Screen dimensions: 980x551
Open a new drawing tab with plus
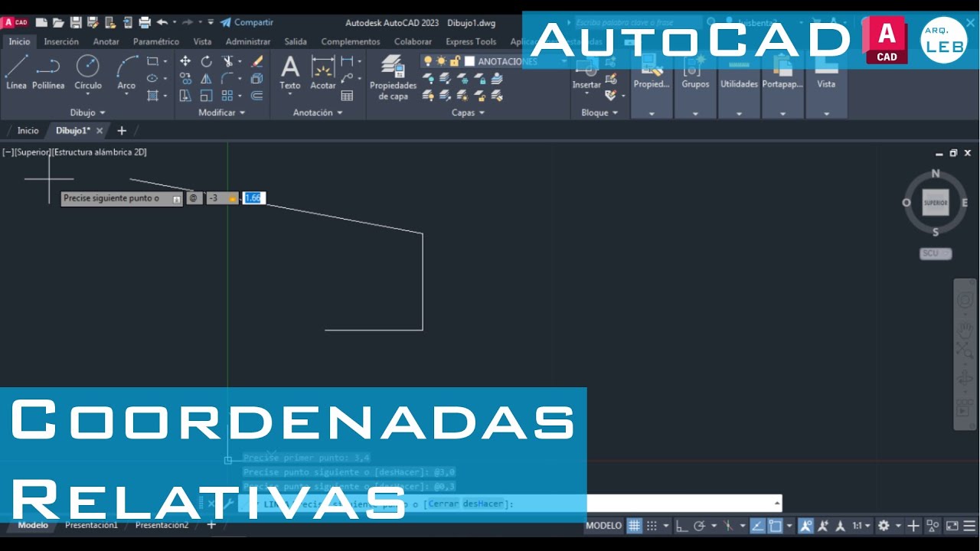click(x=122, y=131)
